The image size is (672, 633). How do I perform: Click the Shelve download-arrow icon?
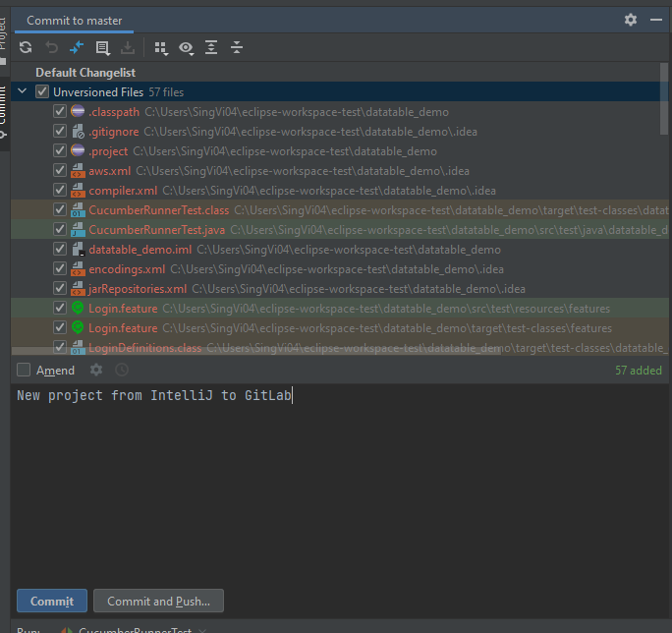(x=128, y=47)
